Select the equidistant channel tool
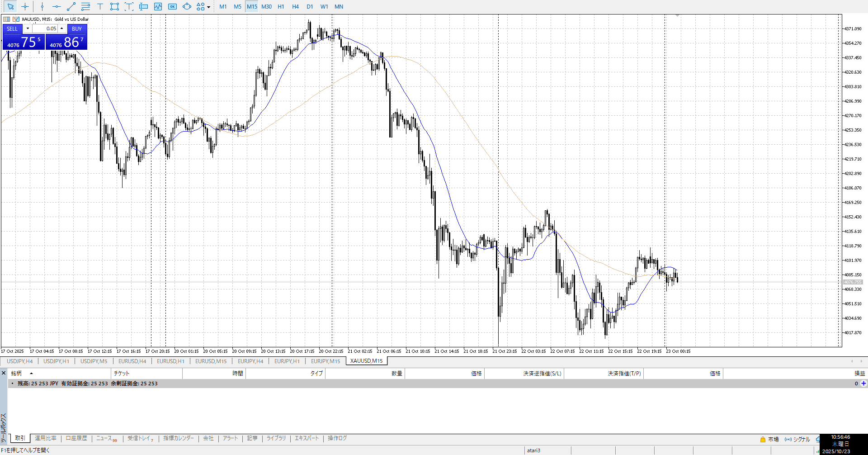Image resolution: width=868 pixels, height=455 pixels. [x=85, y=6]
